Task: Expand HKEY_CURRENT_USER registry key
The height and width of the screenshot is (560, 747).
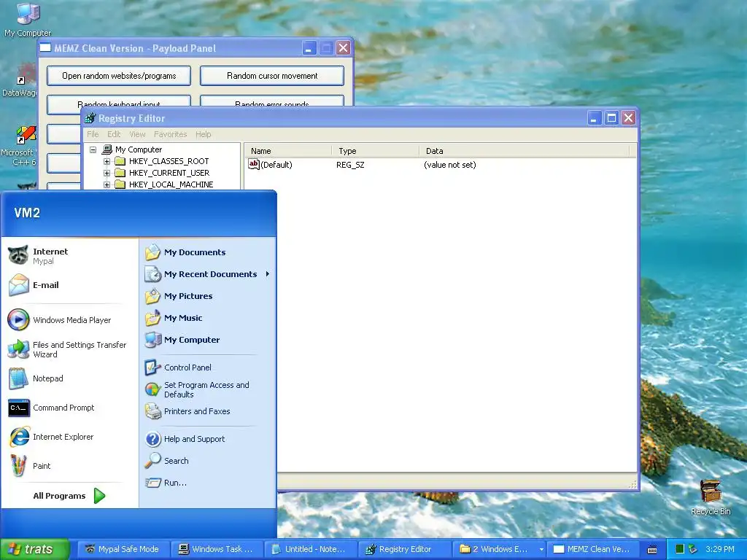Action: pos(107,173)
